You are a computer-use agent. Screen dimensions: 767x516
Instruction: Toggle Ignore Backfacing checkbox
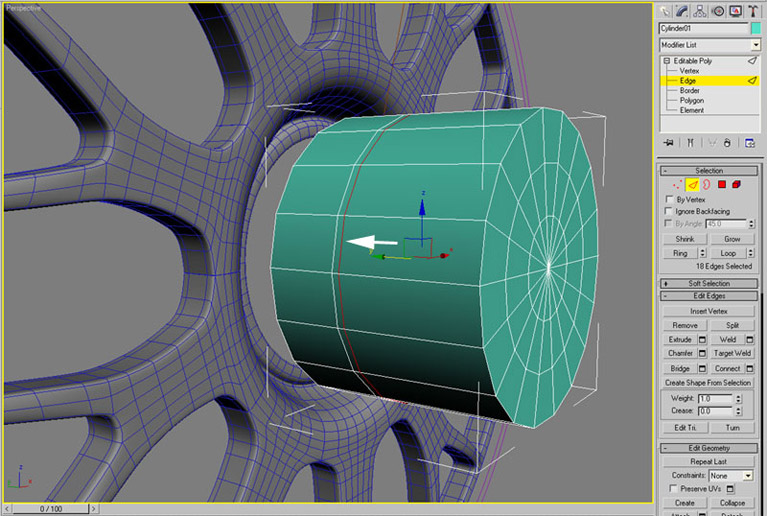[669, 211]
